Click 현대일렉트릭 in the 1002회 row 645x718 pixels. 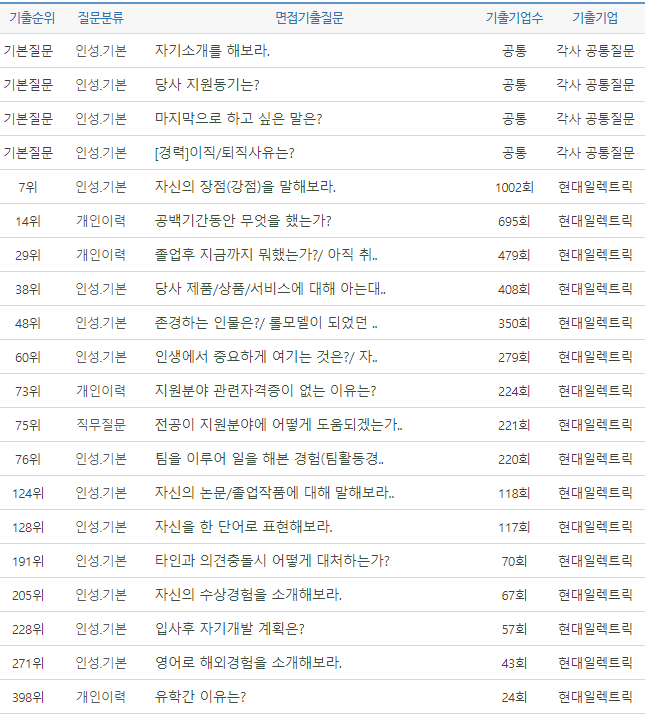(x=595, y=187)
